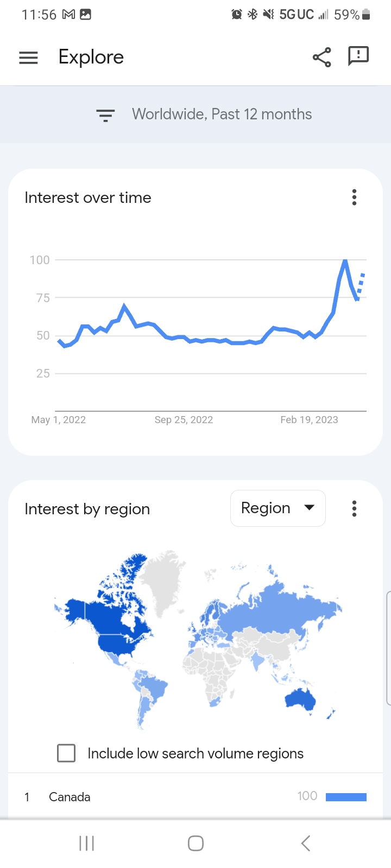Click the Region dropdown arrow
The width and height of the screenshot is (391, 868).
(x=309, y=508)
